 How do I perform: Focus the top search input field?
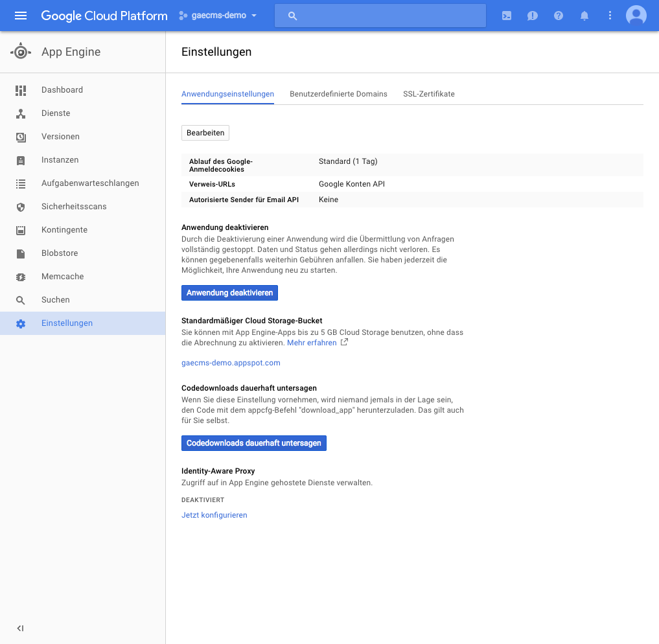(380, 16)
